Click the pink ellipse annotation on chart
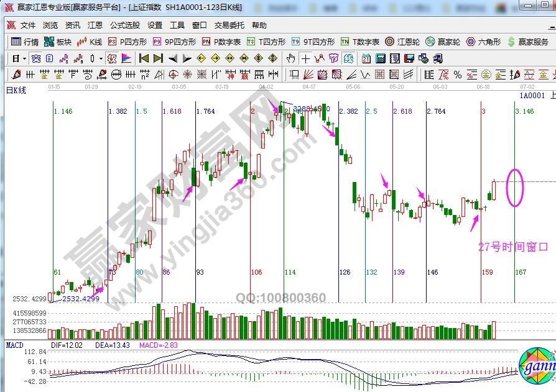This screenshot has height=392, width=556. (515, 187)
